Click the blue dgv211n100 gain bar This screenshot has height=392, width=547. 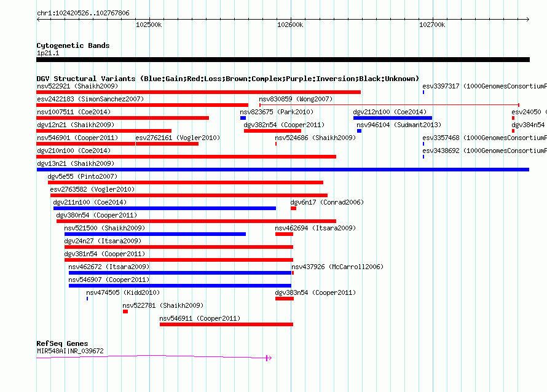point(165,208)
